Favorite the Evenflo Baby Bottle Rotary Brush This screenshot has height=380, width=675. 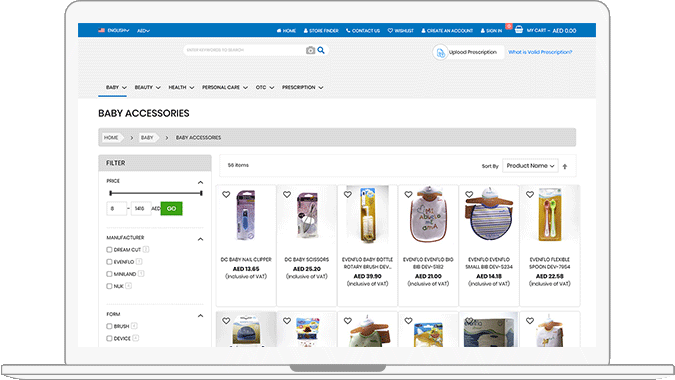coord(348,195)
